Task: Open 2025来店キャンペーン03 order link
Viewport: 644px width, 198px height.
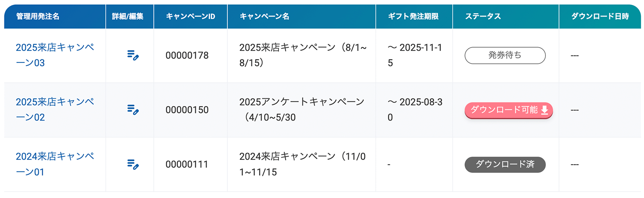Action: tap(55, 55)
